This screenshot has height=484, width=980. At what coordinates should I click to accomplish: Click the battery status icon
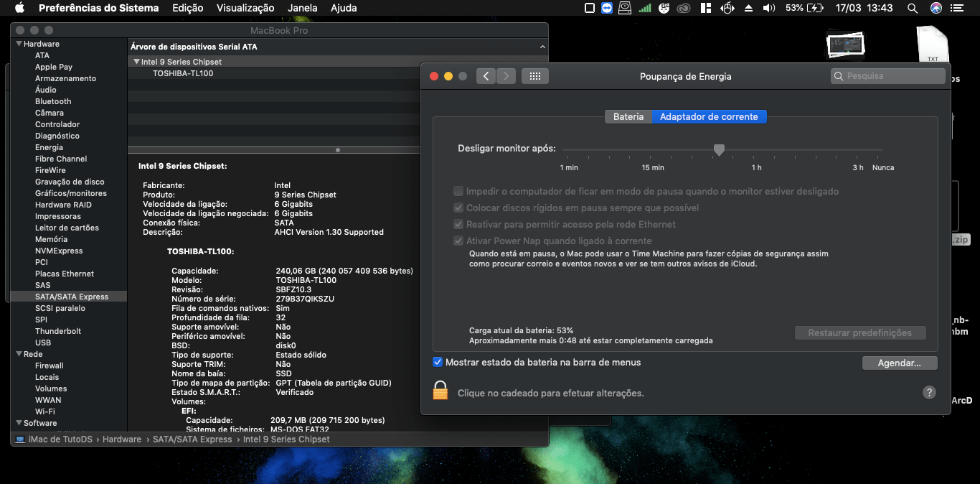[x=815, y=8]
